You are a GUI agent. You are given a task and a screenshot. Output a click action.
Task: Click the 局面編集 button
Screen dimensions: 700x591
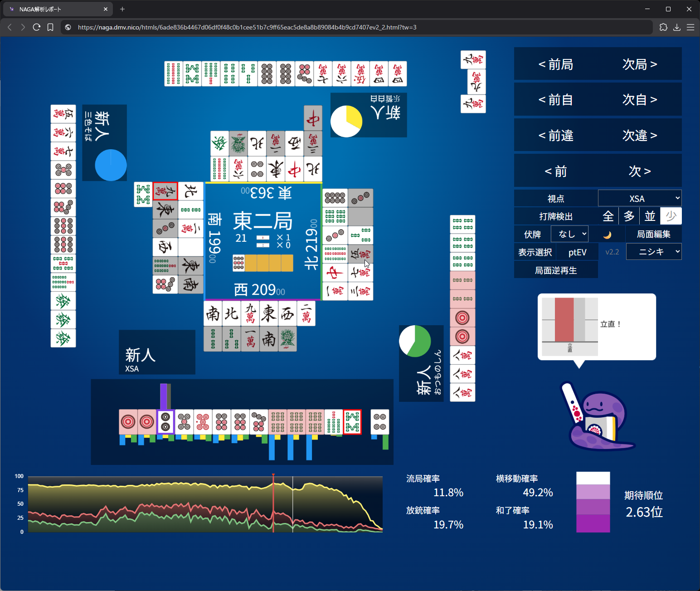pyautogui.click(x=653, y=234)
